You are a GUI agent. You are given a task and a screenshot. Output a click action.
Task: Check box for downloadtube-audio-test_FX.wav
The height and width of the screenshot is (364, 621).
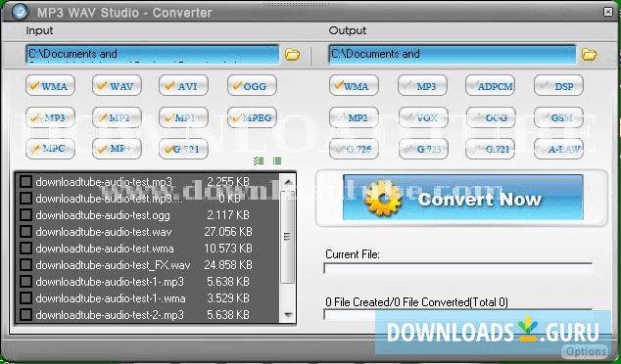point(25,265)
